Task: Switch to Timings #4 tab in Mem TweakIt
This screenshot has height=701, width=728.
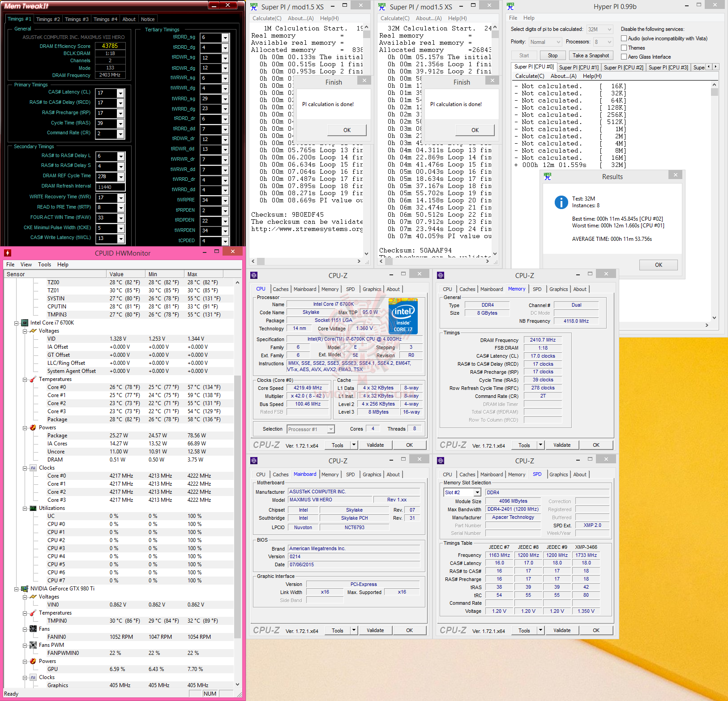Action: coord(105,19)
